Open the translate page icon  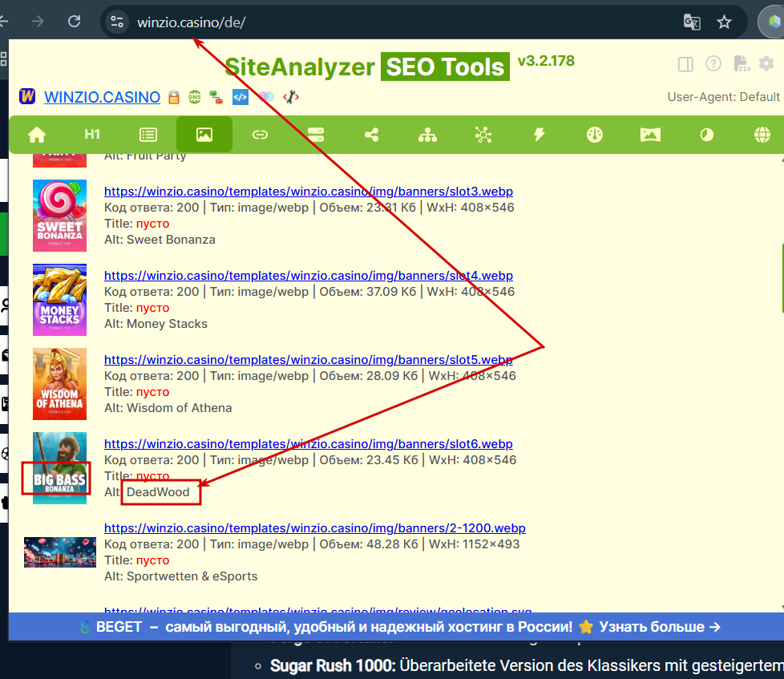pos(692,22)
